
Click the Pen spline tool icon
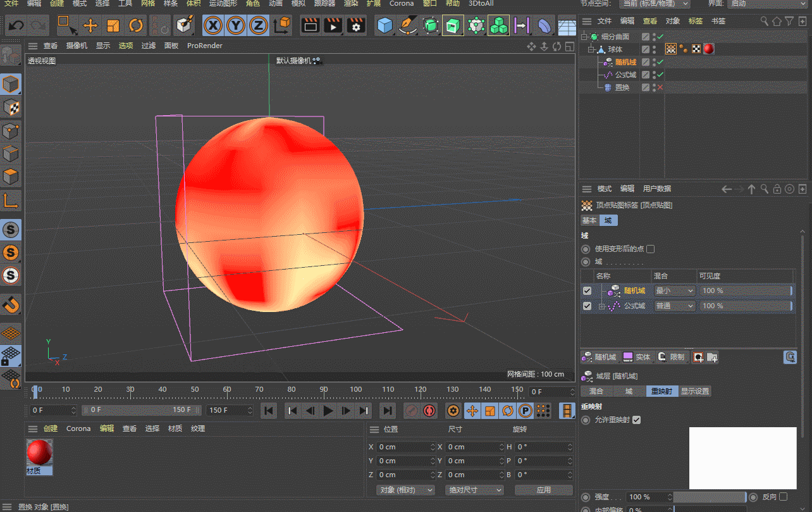click(408, 26)
